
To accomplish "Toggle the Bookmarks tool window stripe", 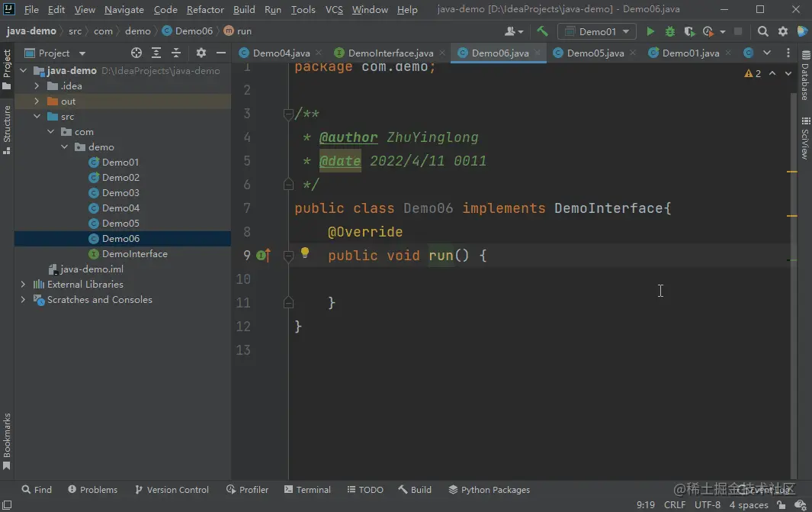I will point(7,441).
